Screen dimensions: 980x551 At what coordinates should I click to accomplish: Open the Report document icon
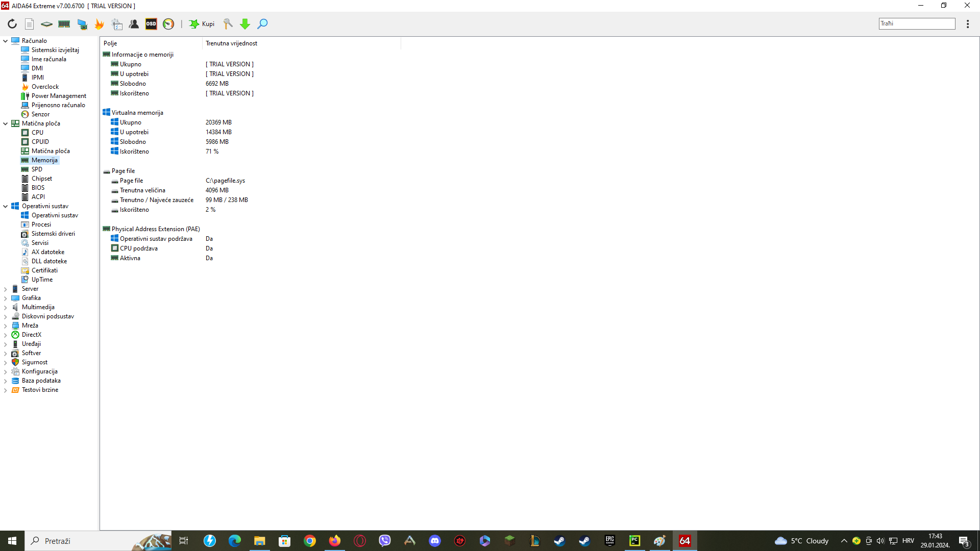pos(30,24)
